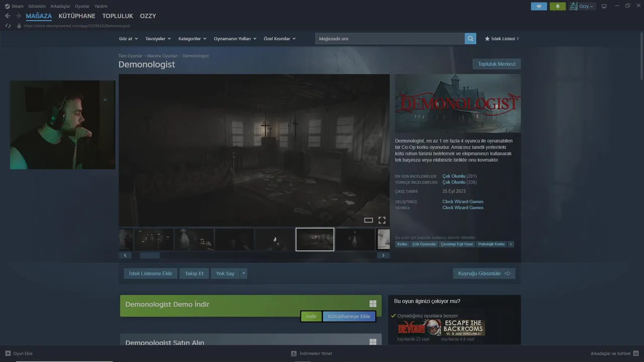Click the Mağazada ara search field
The image size is (644, 362).
[390, 39]
